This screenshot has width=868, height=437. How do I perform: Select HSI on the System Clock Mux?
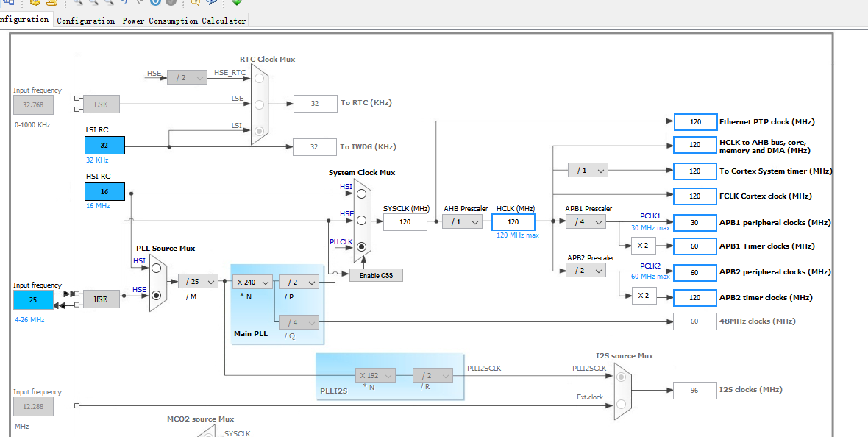pos(361,193)
